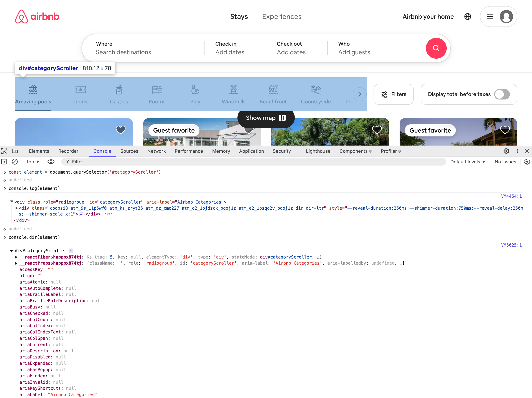Open the Experiences tab
Screen dimensions: 532x398
click(x=281, y=16)
